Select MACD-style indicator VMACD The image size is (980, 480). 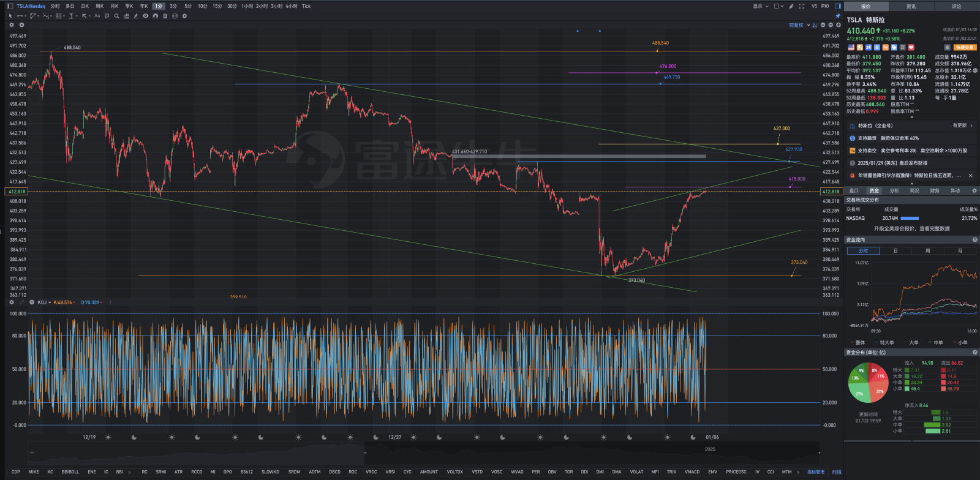point(692,472)
